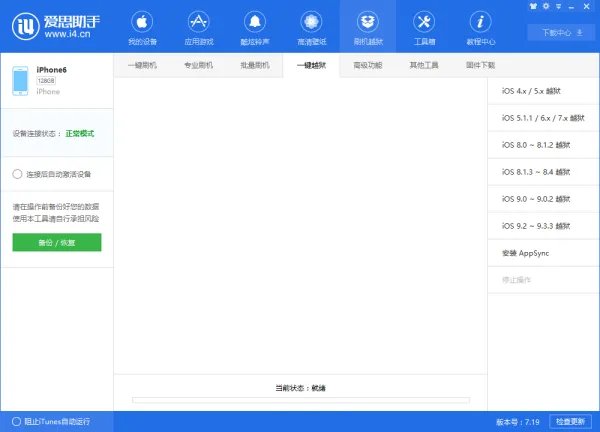Select the 一键越狱 tab
The image size is (600, 432).
point(311,65)
